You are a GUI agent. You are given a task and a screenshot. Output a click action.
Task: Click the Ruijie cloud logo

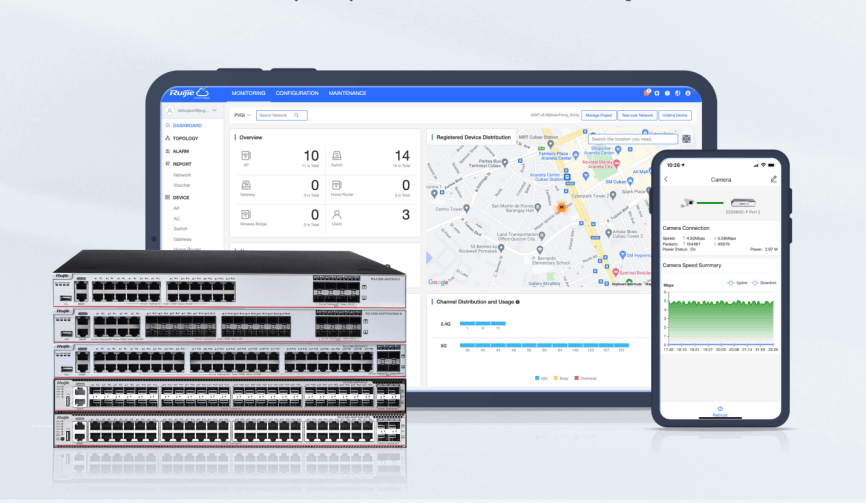point(189,93)
